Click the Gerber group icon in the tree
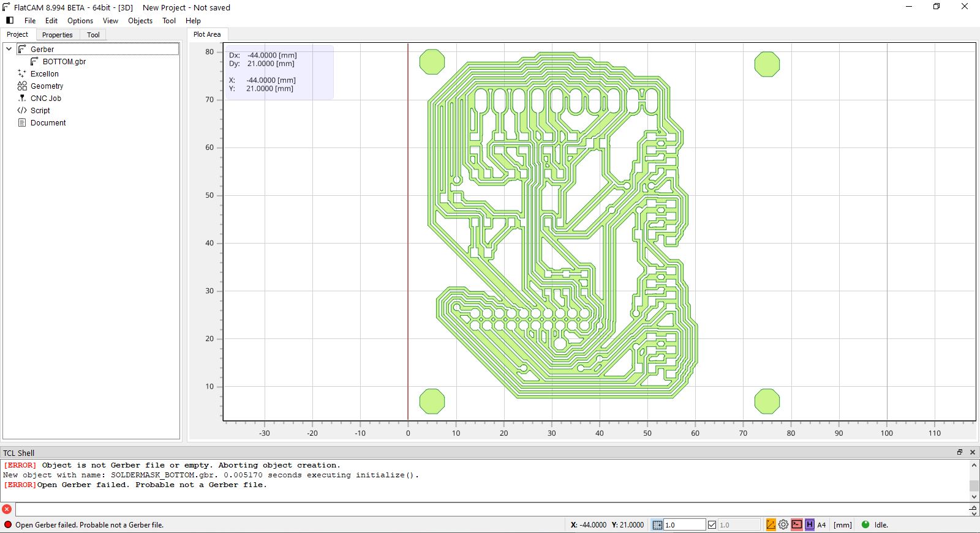The image size is (980, 533). coord(22,49)
